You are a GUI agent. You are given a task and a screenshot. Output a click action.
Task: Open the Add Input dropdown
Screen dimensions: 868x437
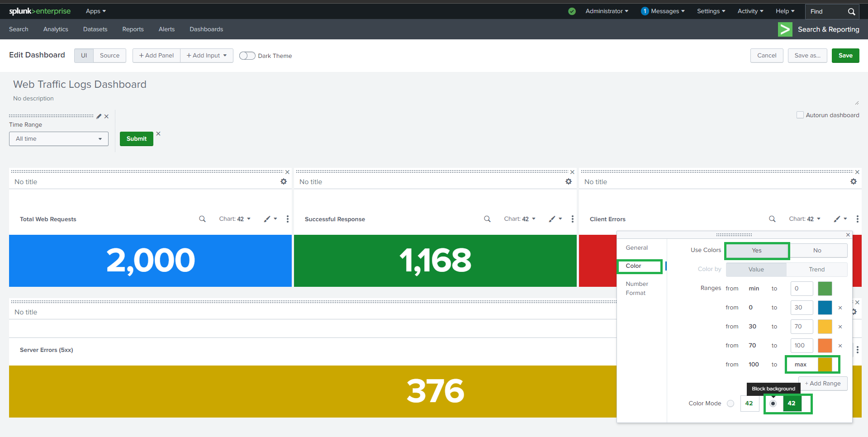click(x=207, y=56)
